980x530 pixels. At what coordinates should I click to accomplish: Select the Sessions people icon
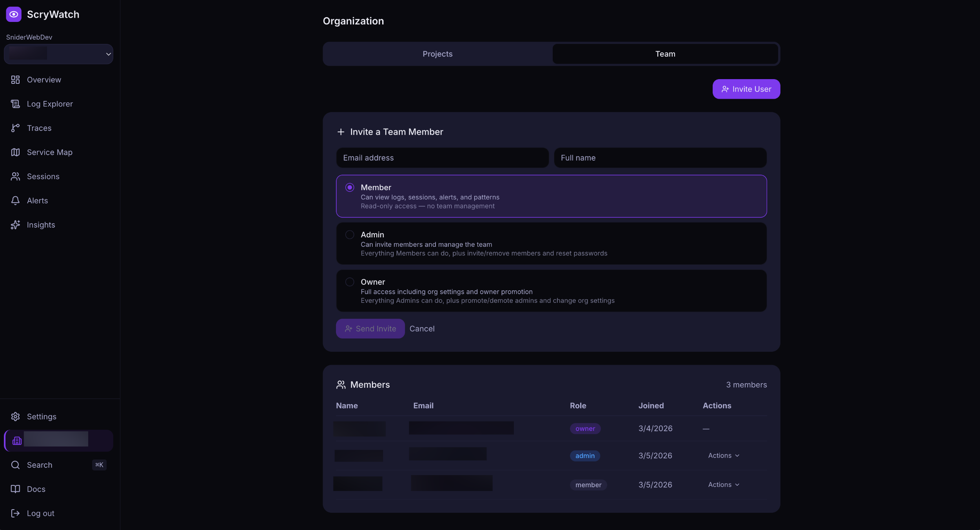coord(16,176)
